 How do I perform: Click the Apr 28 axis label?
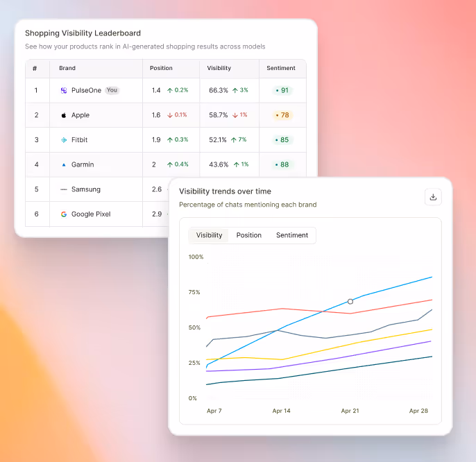coord(418,411)
